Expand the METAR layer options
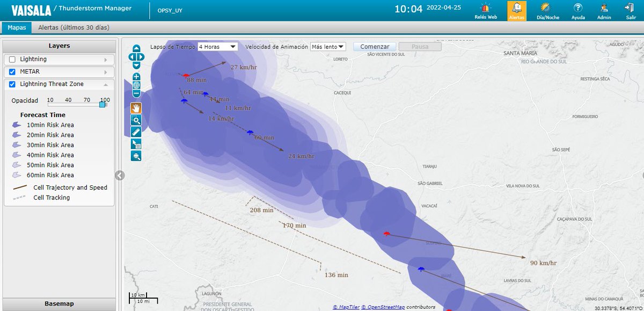The height and width of the screenshot is (311, 644). coord(106,72)
